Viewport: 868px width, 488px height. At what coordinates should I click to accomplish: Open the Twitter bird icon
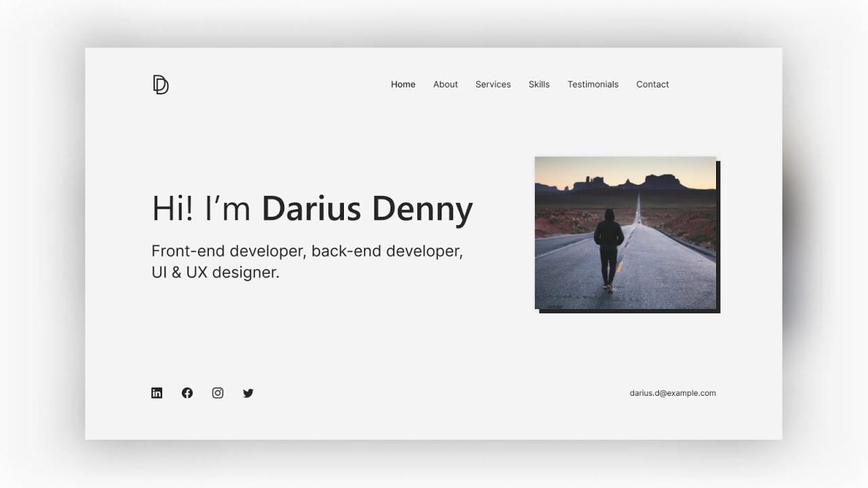coord(248,393)
